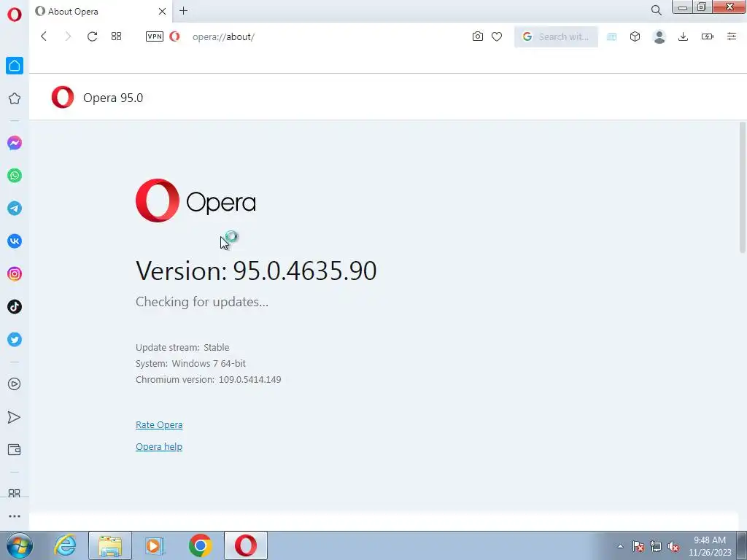Image resolution: width=747 pixels, height=560 pixels.
Task: Go forward with the forward arrow
Action: click(68, 36)
